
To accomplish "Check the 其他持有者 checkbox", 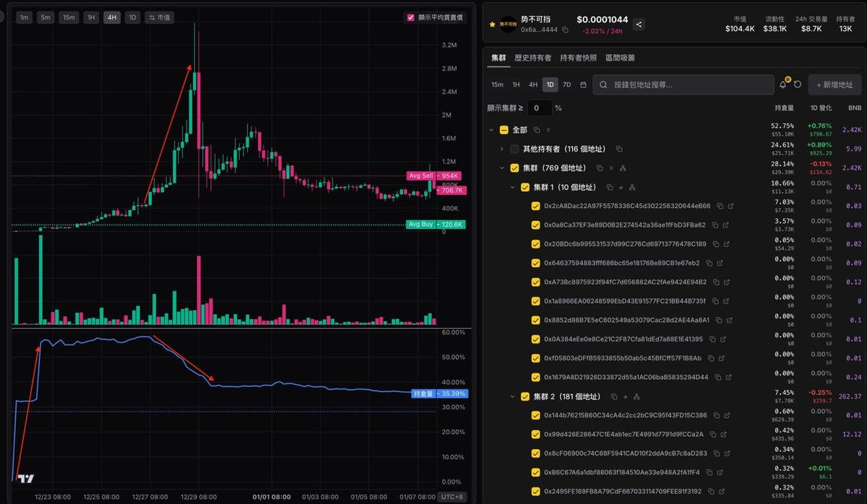I will [514, 149].
